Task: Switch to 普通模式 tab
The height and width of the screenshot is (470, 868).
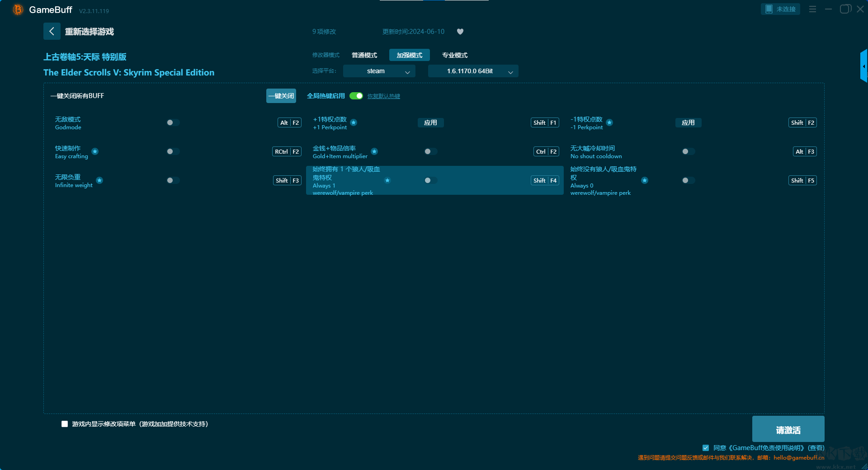Action: 364,55
